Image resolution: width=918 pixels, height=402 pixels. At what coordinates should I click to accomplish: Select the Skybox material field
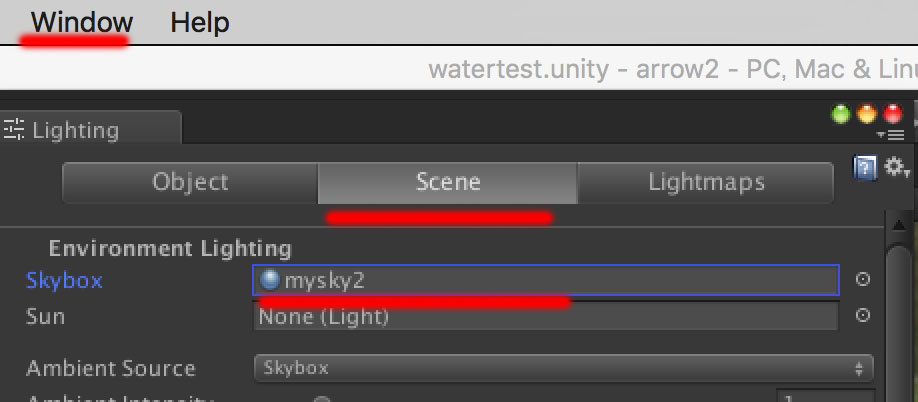[x=546, y=280]
